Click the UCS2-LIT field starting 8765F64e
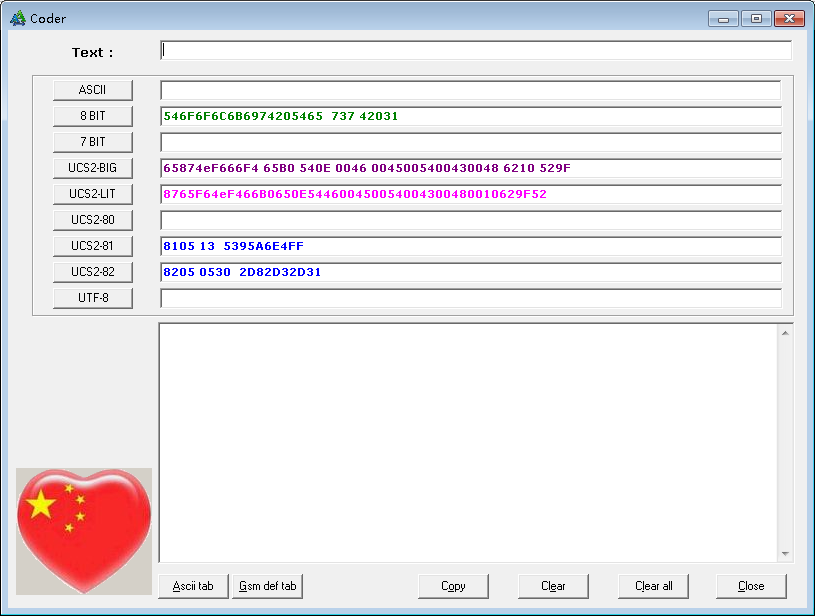 point(470,194)
